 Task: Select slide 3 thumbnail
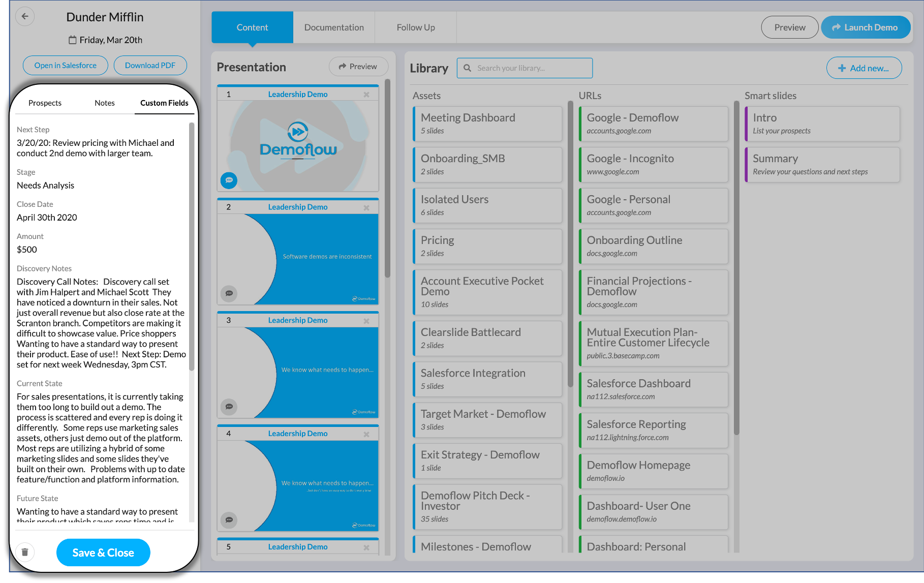coord(298,372)
